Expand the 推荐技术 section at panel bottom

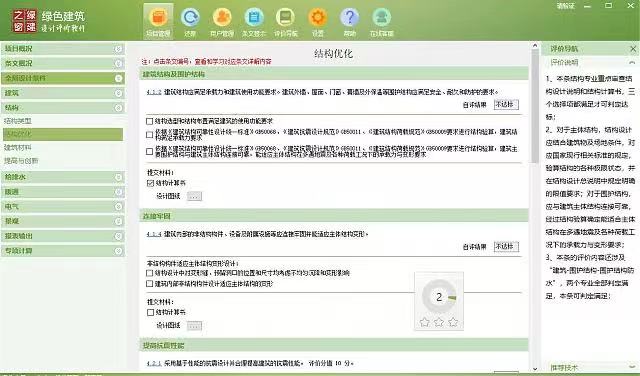[632, 367]
